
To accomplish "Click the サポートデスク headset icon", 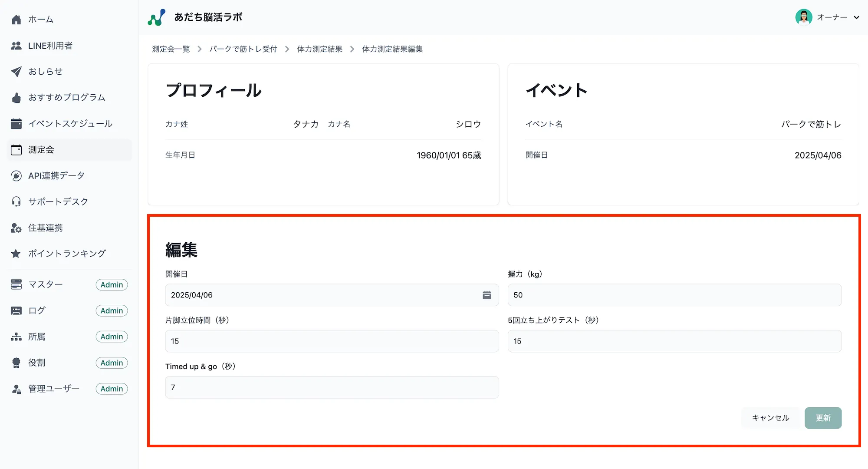I will pos(16,201).
